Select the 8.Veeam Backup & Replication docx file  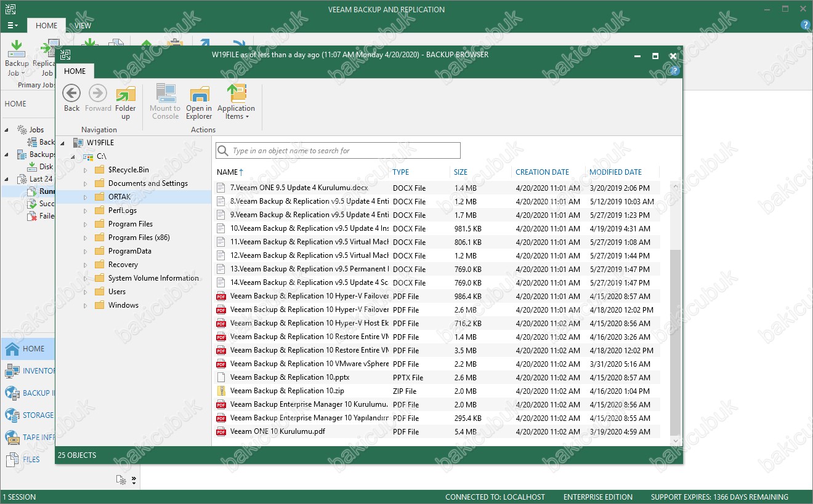(310, 201)
